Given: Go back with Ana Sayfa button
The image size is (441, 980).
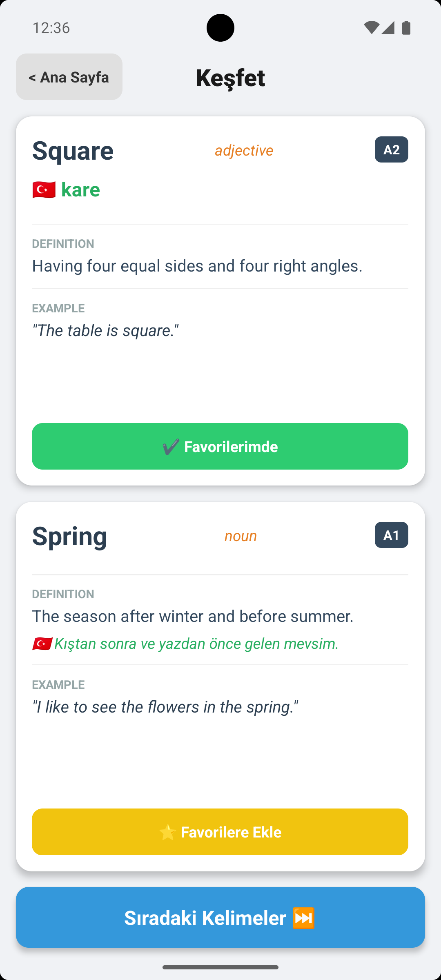Looking at the screenshot, I should pyautogui.click(x=69, y=77).
